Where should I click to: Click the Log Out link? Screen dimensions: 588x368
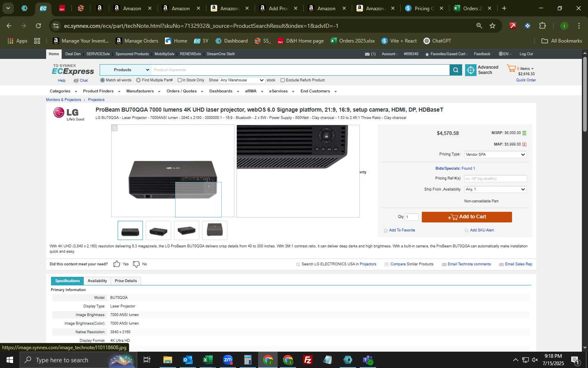[526, 54]
